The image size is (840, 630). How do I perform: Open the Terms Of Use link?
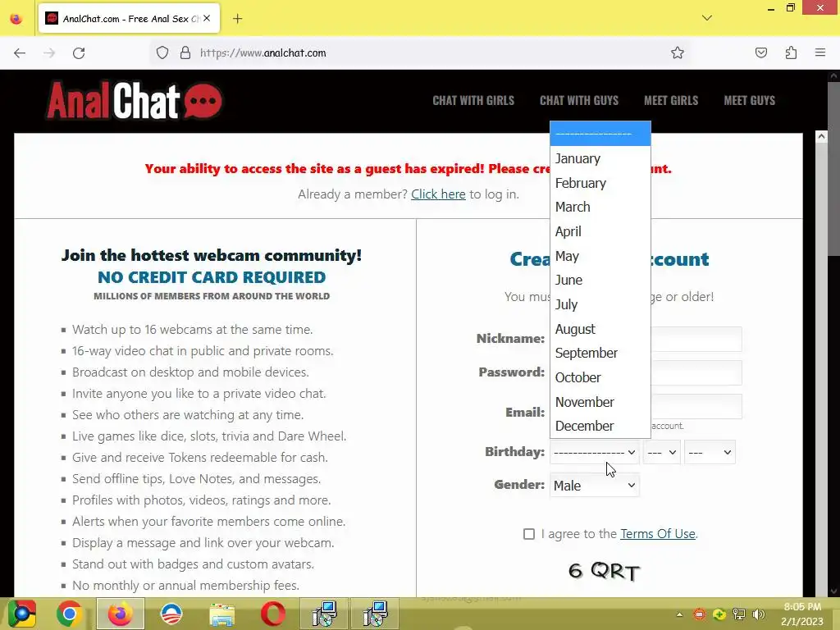[657, 533]
